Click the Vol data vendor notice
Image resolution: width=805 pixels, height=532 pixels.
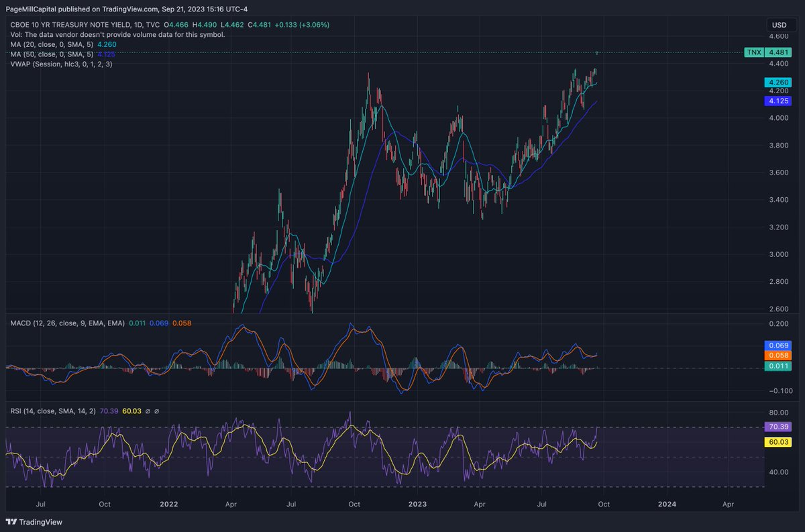pyautogui.click(x=117, y=34)
